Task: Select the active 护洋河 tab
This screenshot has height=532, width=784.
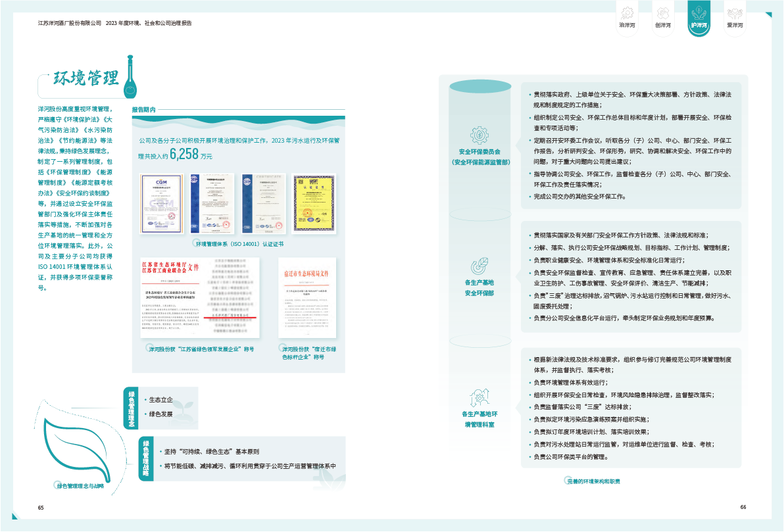Action: coord(698,18)
